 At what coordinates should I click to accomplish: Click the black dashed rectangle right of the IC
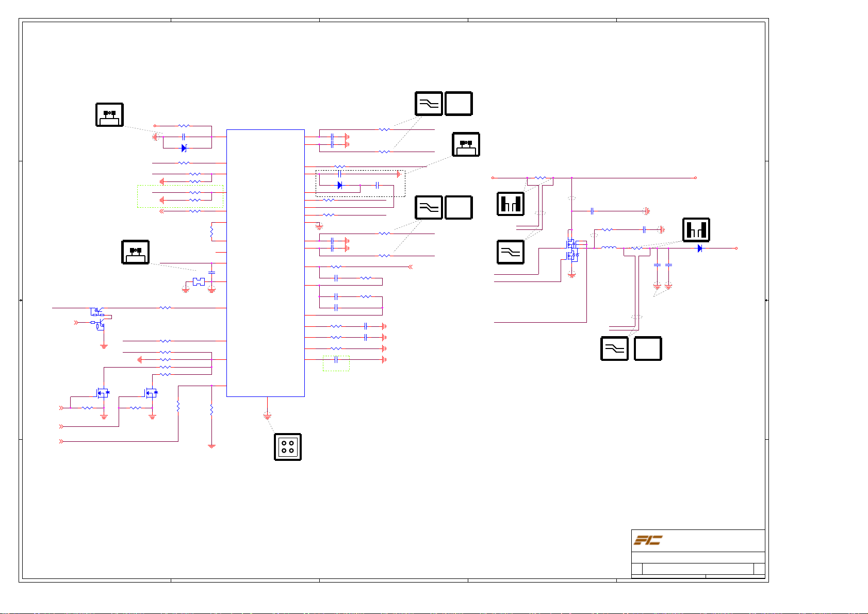(x=361, y=184)
